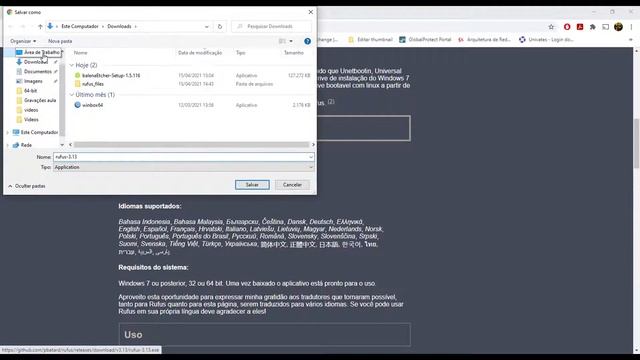
Task: Open the GlobalProtect Portal bookmark
Action: coord(425,40)
